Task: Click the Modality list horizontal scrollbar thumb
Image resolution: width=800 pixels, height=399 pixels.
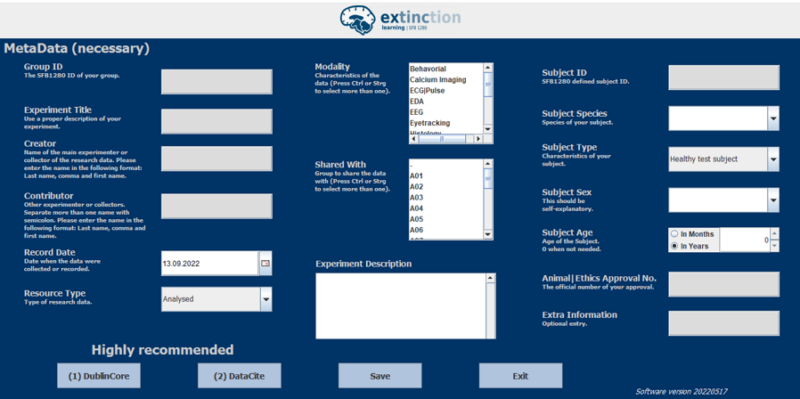Action: (x=442, y=138)
